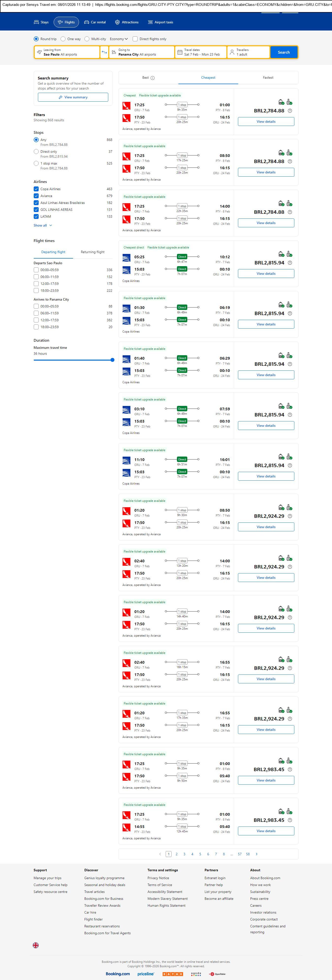332x980 pixels.
Task: Click the calendar icon in Travel dates field
Action: (x=180, y=52)
